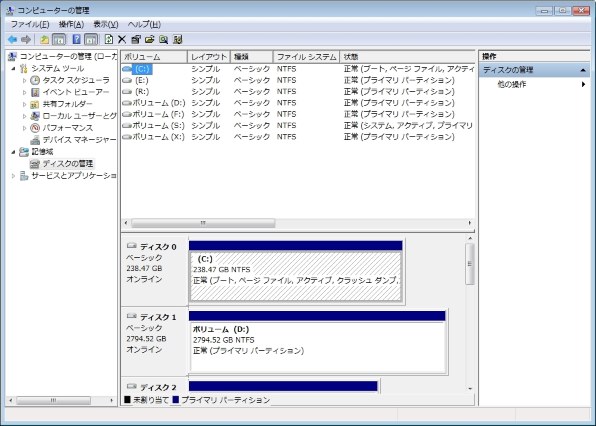Expand the パフォーマンス node arrow
Image resolution: width=596 pixels, height=426 pixels.
(25, 128)
